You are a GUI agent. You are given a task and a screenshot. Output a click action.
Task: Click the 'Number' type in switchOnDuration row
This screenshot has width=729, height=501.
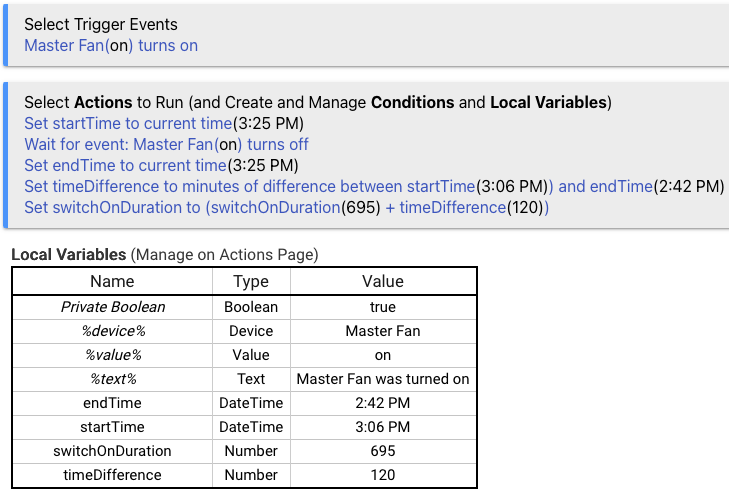pyautogui.click(x=251, y=451)
